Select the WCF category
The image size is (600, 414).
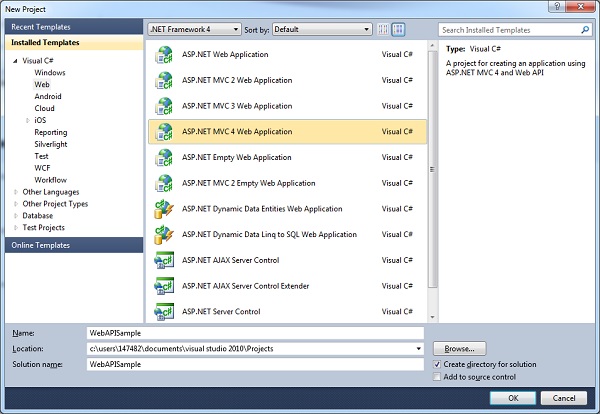(x=42, y=168)
